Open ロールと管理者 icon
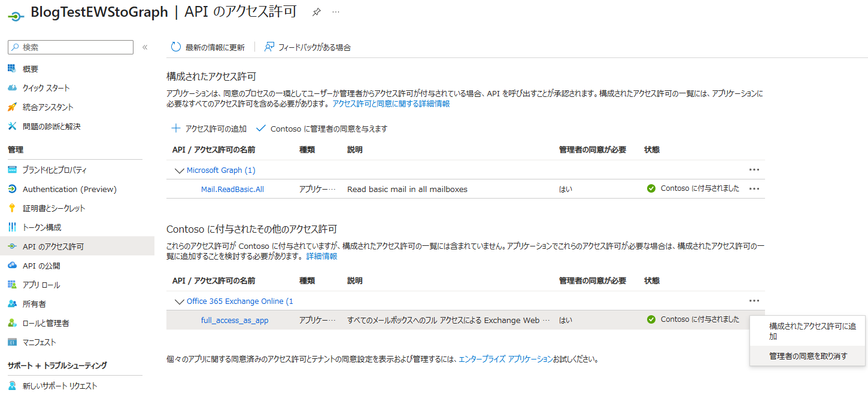868x393 pixels. pyautogui.click(x=12, y=323)
